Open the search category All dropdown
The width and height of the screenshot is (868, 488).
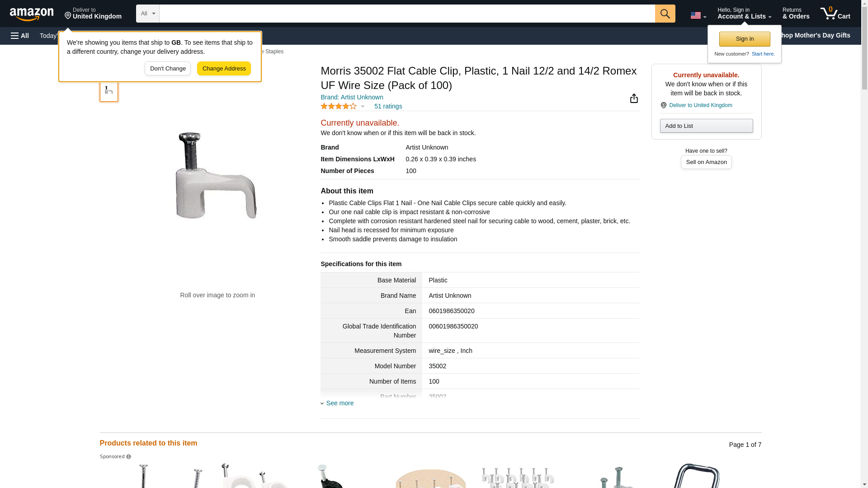(147, 14)
